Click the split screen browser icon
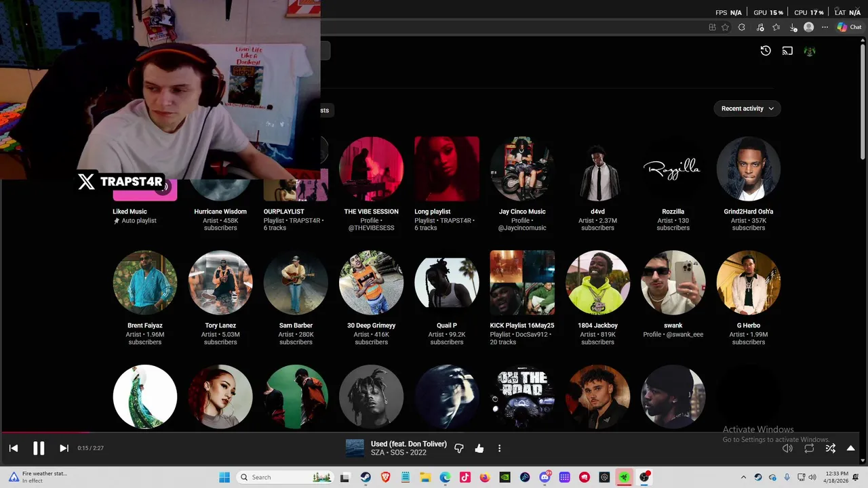Viewport: 868px width, 488px height. pos(712,27)
